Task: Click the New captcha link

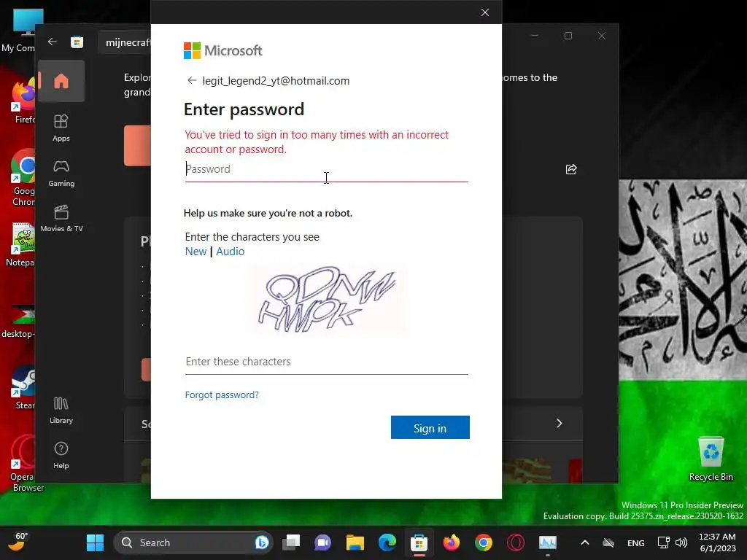Action: point(196,252)
